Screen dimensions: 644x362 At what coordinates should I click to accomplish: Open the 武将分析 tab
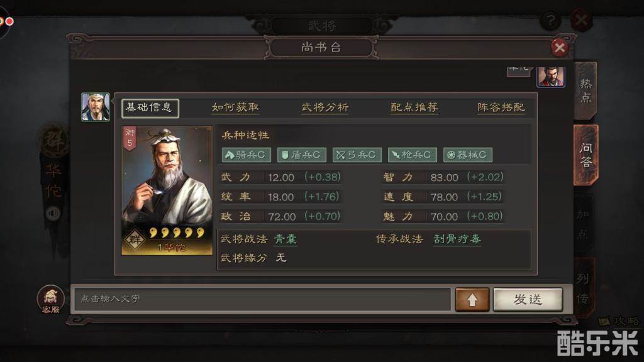[x=325, y=107]
